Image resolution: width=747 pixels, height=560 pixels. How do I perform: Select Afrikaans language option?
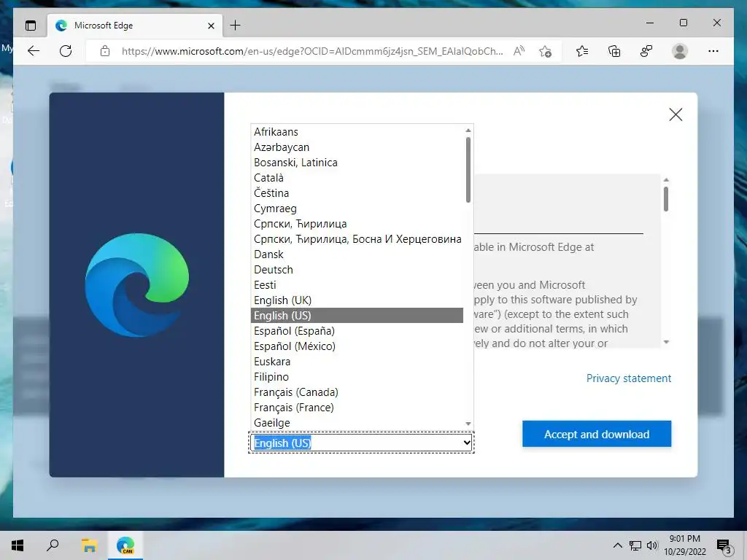357,131
